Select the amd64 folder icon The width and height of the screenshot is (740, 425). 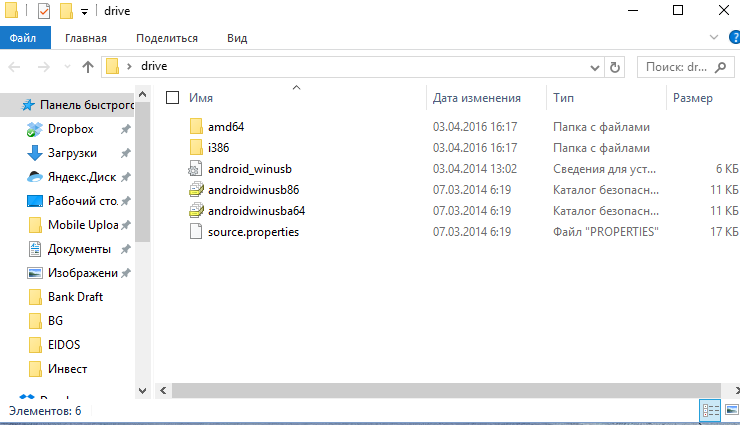196,126
